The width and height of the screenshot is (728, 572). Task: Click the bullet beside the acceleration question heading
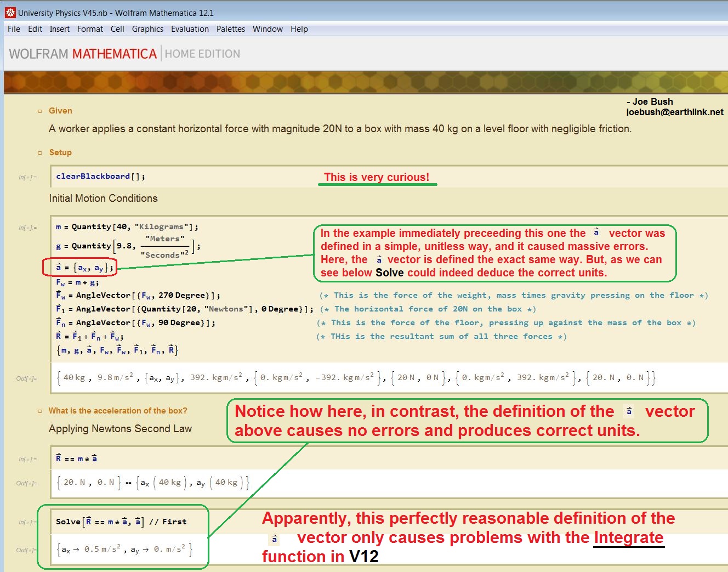39,411
